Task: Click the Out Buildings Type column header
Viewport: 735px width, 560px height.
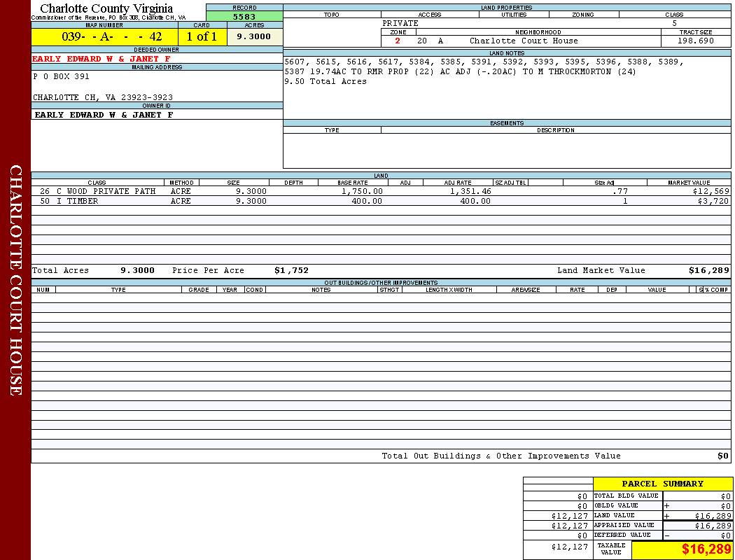Action: coord(118,290)
